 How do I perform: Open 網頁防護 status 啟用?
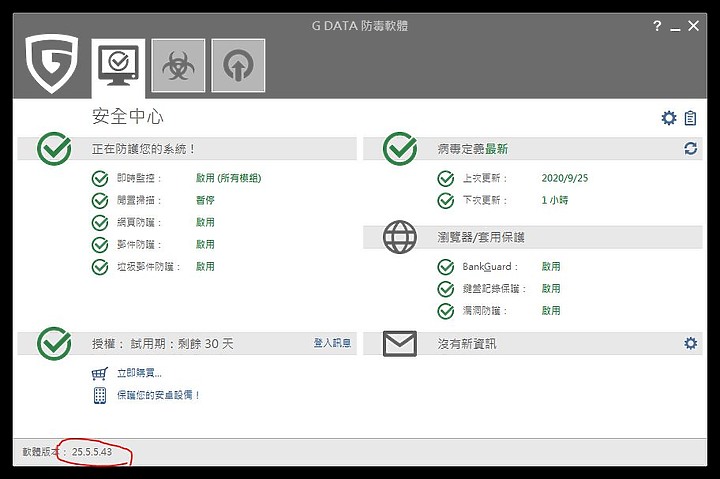coord(205,222)
